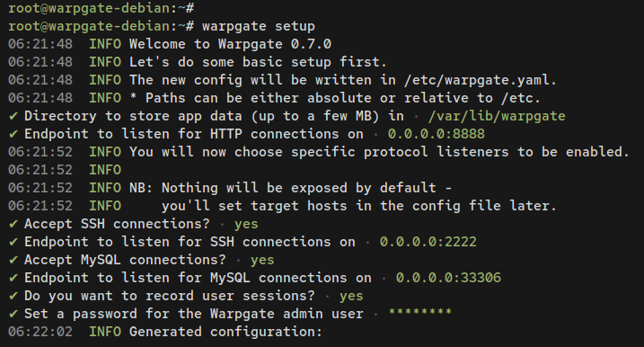
Task: Click the masked admin password asterisks
Action: (x=419, y=313)
